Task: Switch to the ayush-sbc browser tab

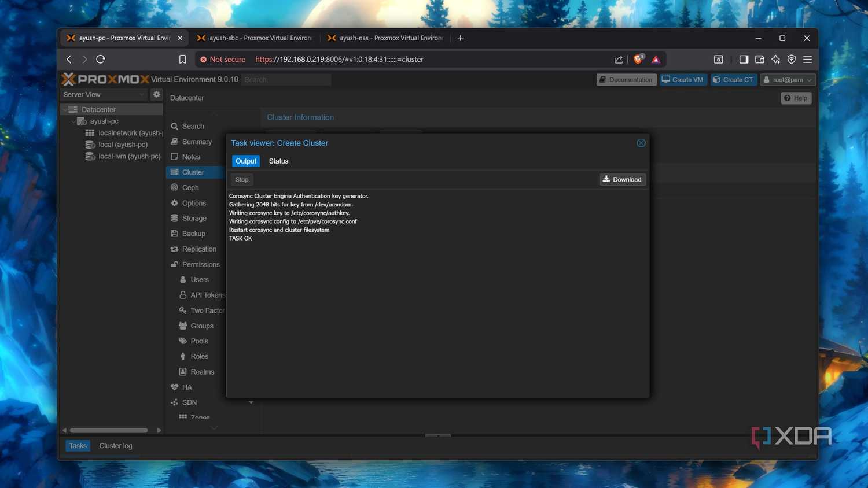Action: (x=256, y=38)
